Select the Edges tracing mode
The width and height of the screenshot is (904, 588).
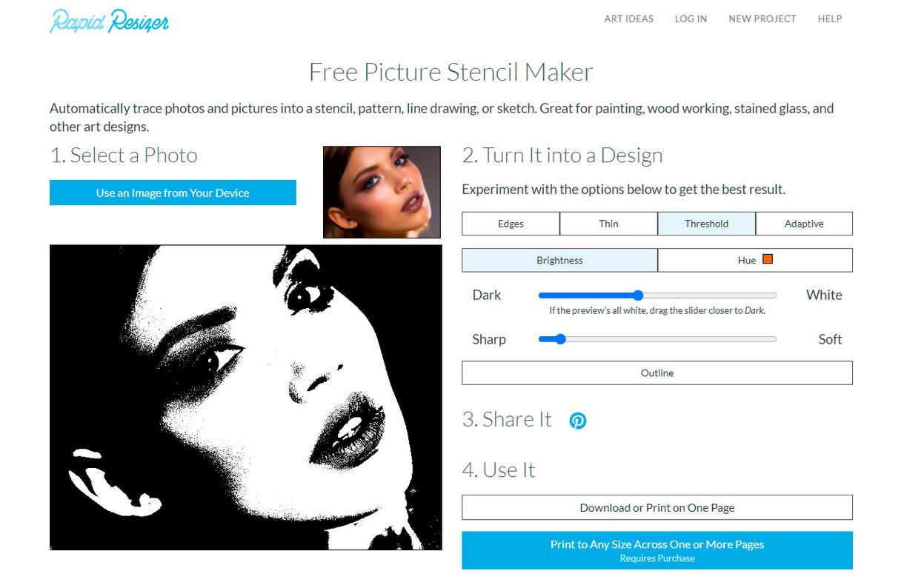coord(511,223)
